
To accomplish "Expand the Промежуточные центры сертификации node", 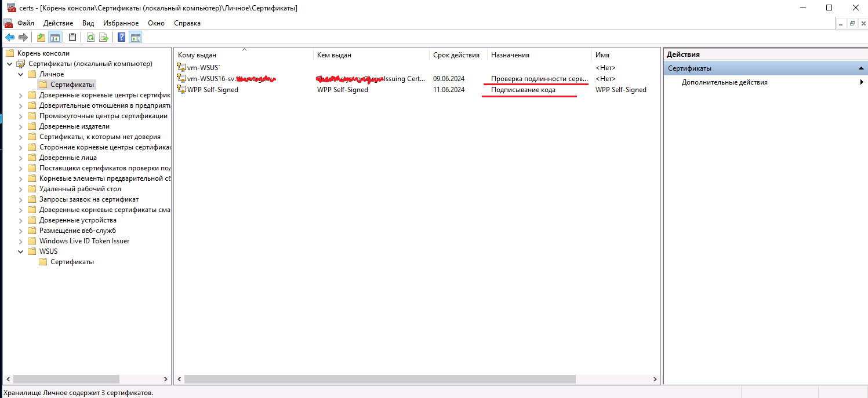I will (20, 115).
